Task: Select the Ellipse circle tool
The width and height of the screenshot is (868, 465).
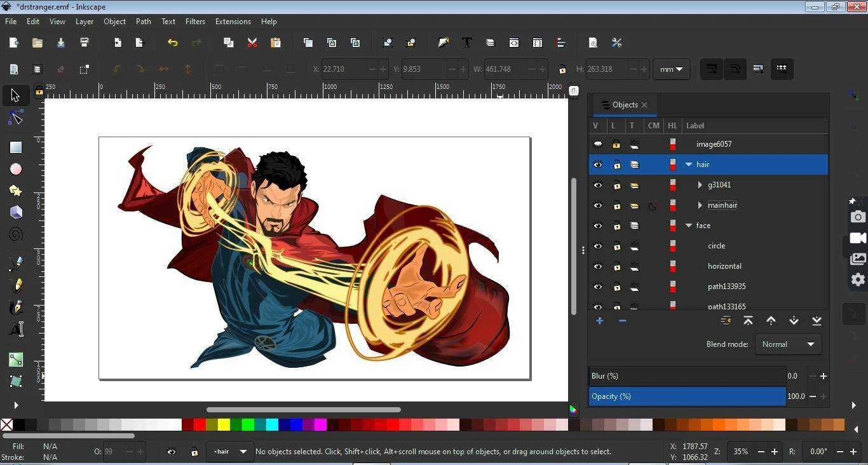Action: [15, 169]
